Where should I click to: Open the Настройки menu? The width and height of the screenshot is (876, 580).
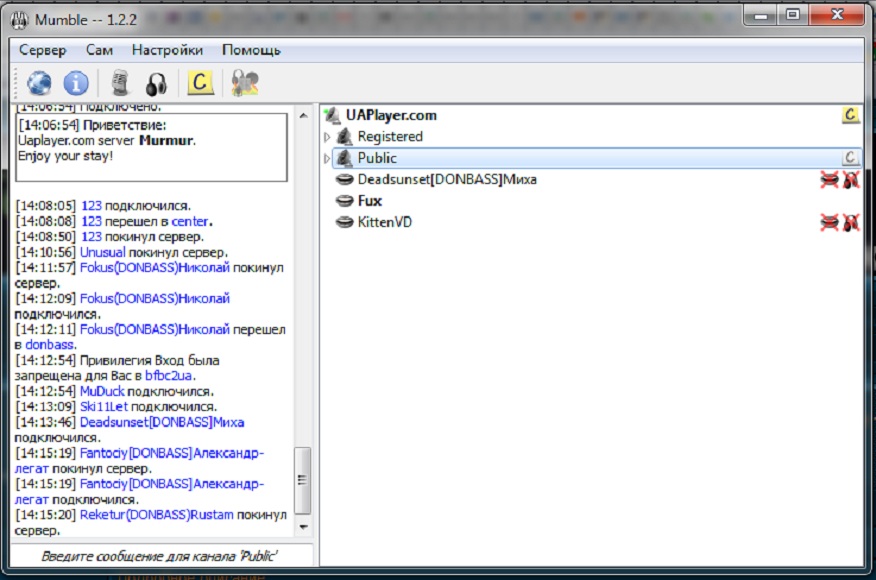click(x=167, y=50)
